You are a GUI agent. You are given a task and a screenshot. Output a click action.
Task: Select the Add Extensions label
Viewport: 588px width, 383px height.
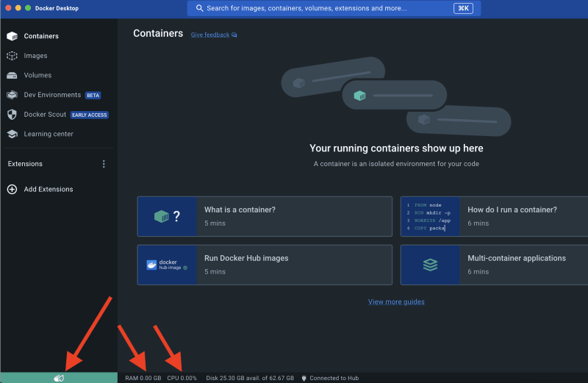point(49,189)
